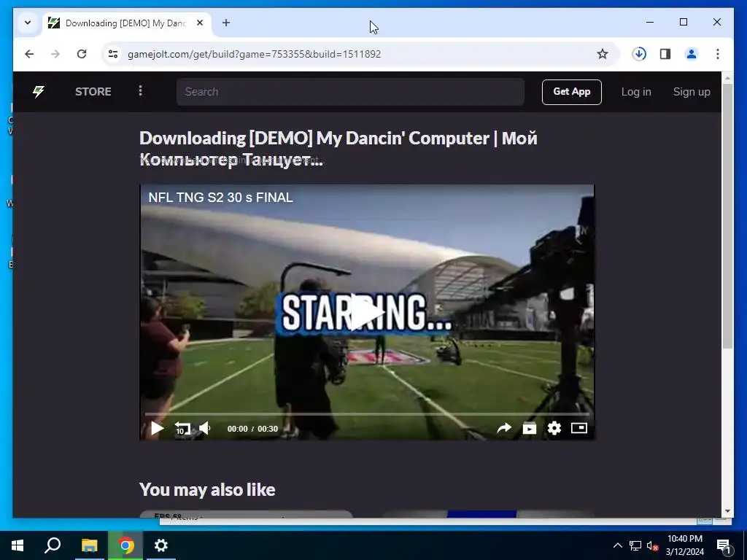
Task: Open the Windows Start menu
Action: [x=18, y=545]
